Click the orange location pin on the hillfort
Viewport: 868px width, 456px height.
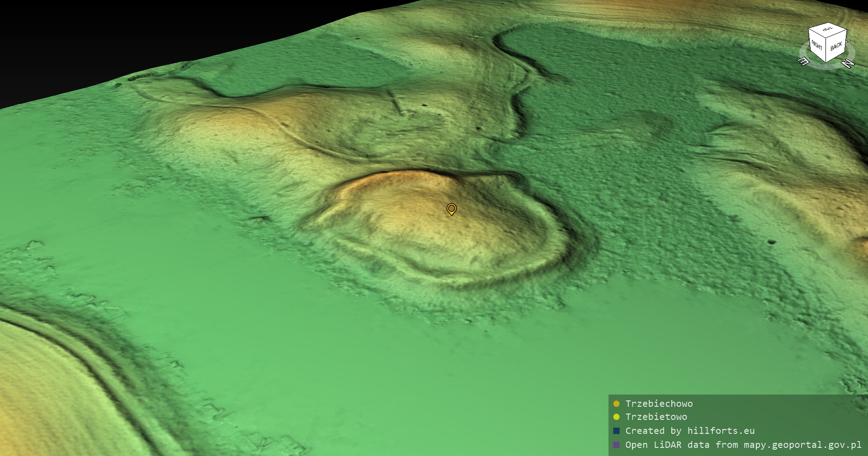451,209
